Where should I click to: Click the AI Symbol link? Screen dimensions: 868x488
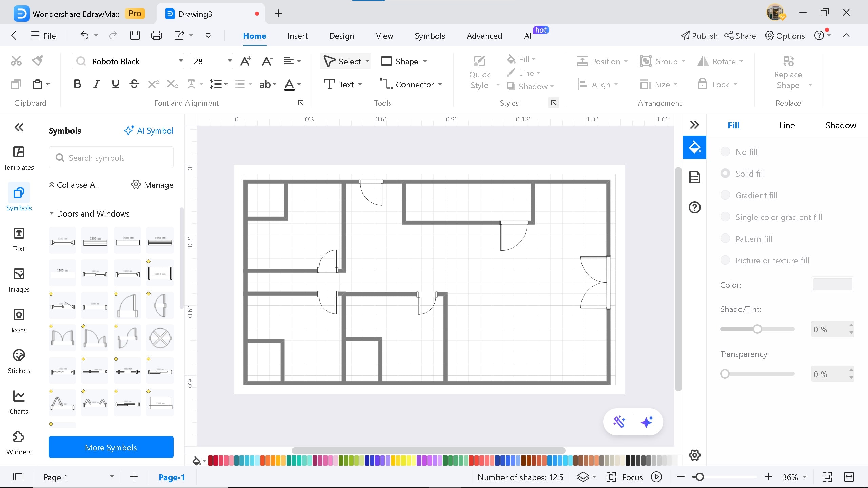tap(149, 130)
